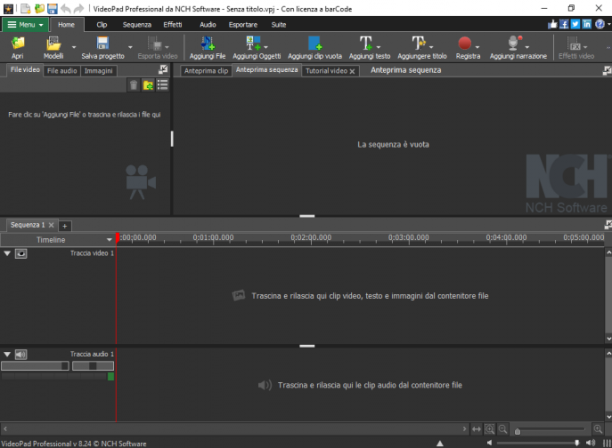Open the Timeline mode dropdown
This screenshot has height=448, width=612.
[x=109, y=240]
